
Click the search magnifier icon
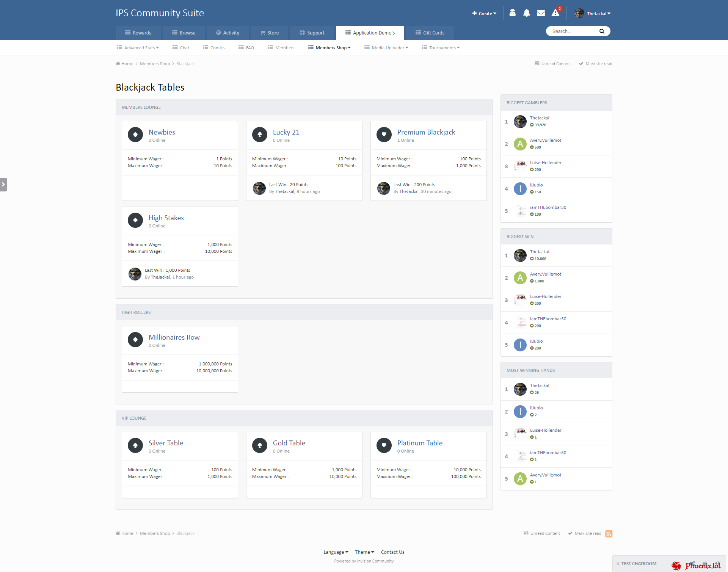coord(602,31)
